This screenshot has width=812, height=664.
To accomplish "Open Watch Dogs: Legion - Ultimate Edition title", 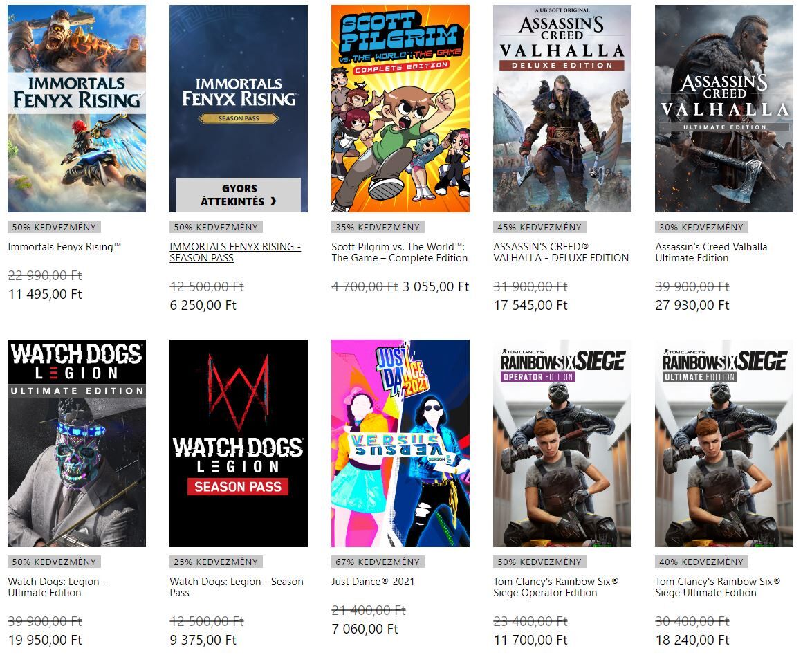I will pyautogui.click(x=57, y=587).
